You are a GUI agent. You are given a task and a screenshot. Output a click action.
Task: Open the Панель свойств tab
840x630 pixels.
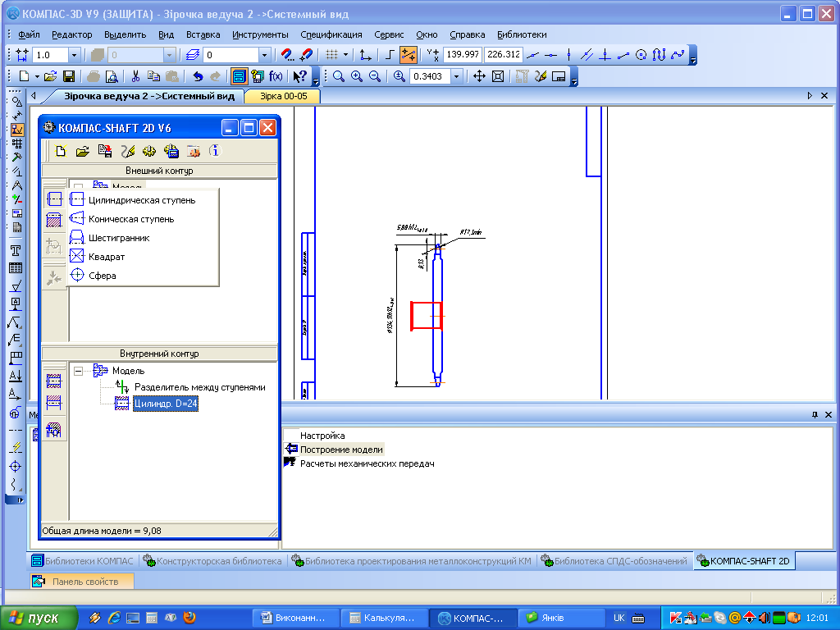tap(83, 582)
